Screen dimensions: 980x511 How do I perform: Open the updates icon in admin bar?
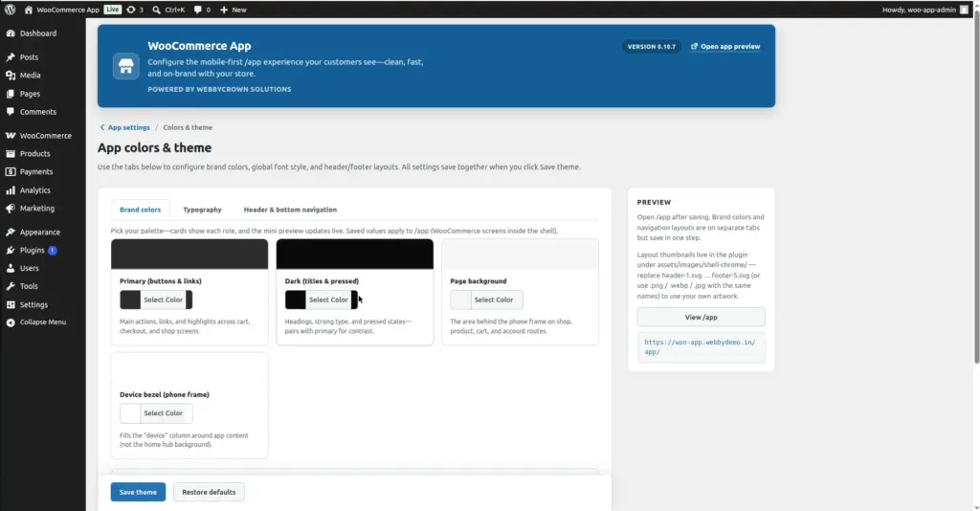tap(130, 10)
